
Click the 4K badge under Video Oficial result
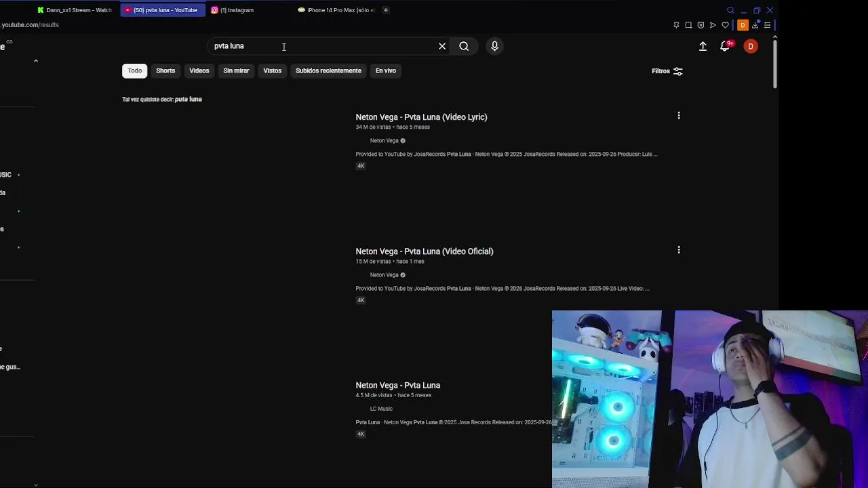click(x=361, y=300)
